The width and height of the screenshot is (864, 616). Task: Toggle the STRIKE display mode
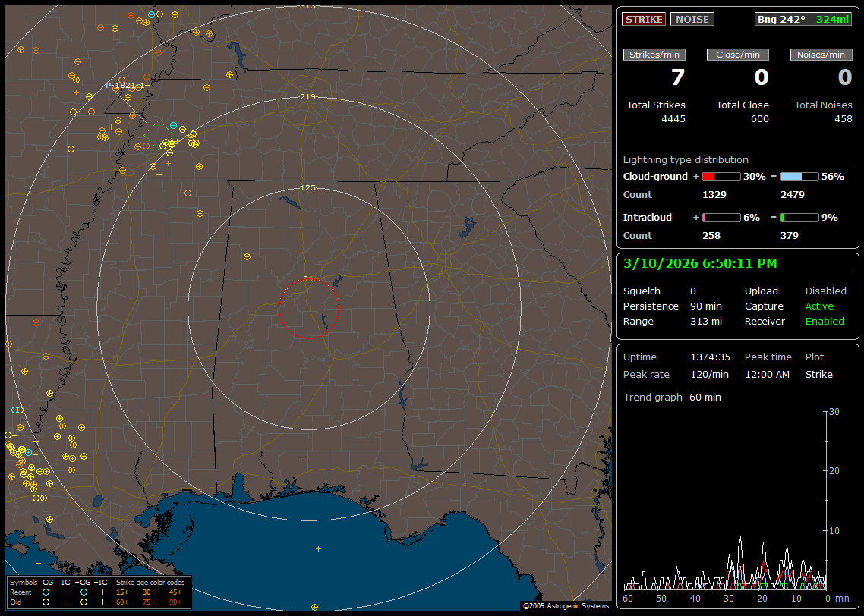tap(644, 19)
